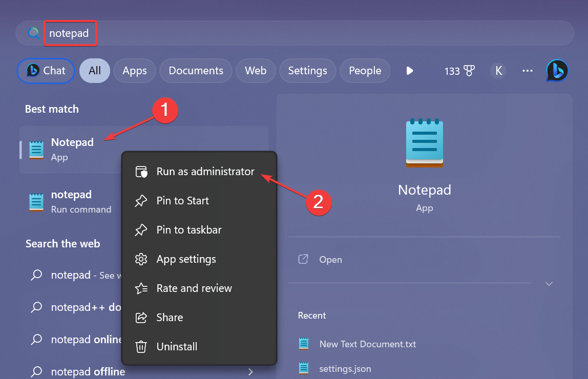Select Uninstall in the context menu

[177, 347]
